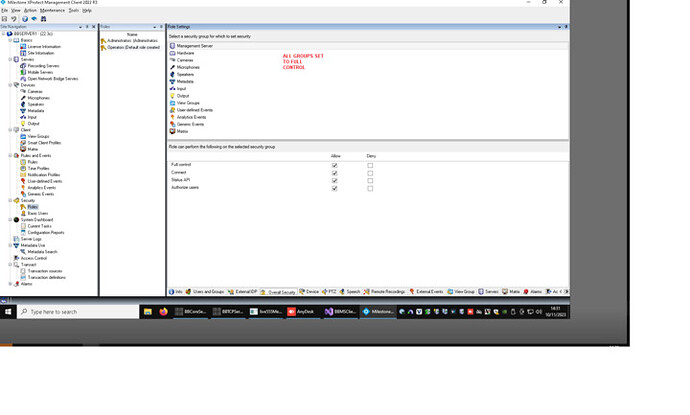Open the Help question-mark toolbar icon
Viewport: 690px width, 415px height.
25,19
